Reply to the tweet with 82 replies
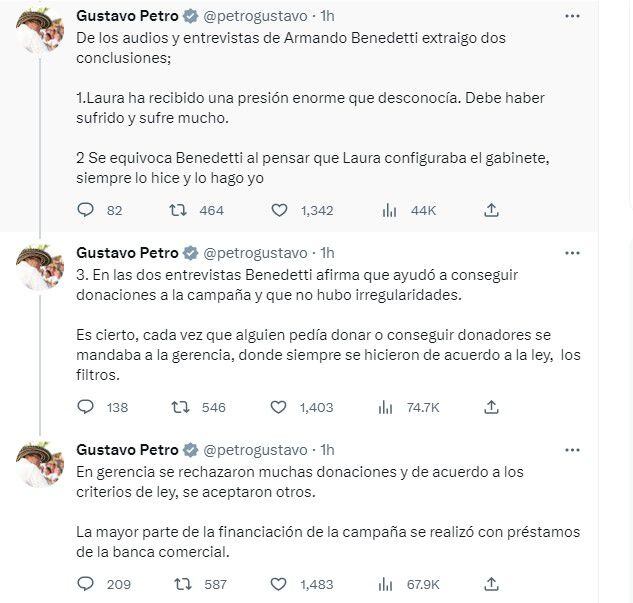The image size is (633, 603). tap(86, 210)
